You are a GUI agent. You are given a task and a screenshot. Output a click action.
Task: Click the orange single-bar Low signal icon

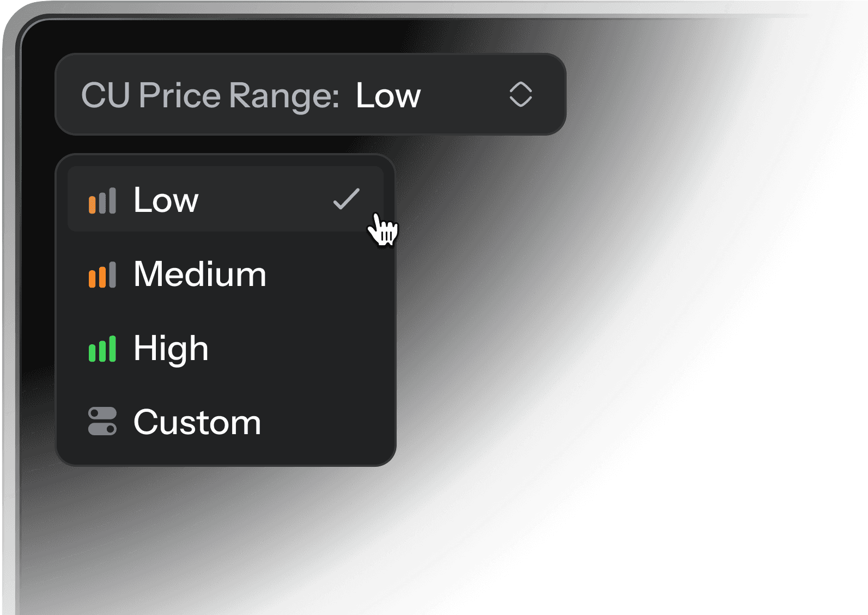click(x=102, y=200)
